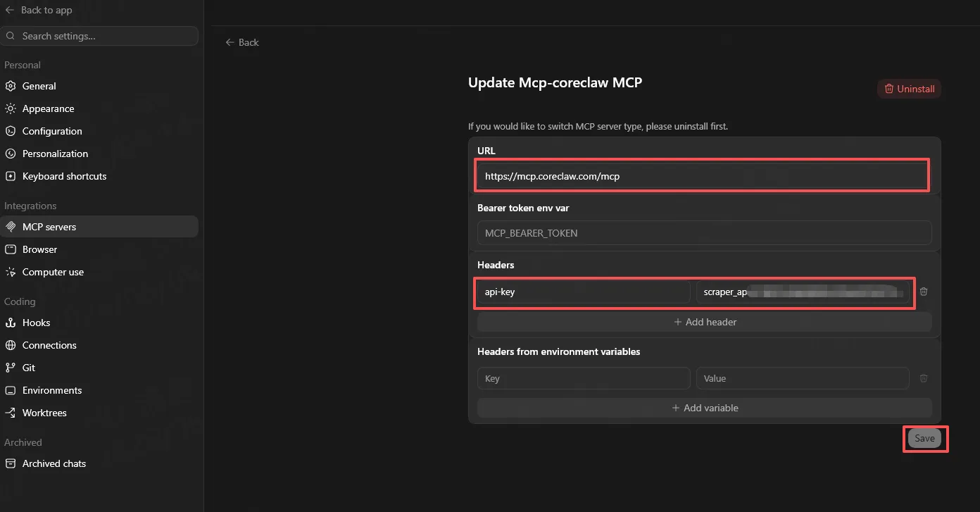Screen dimensions: 980x512
Task: Click the environment variable Key field
Action: coord(584,378)
